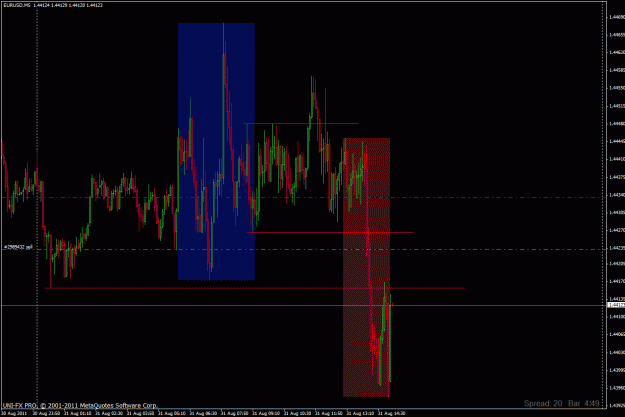
Task: Click the 31 Aug 13:10 time label
Action: coord(360,413)
